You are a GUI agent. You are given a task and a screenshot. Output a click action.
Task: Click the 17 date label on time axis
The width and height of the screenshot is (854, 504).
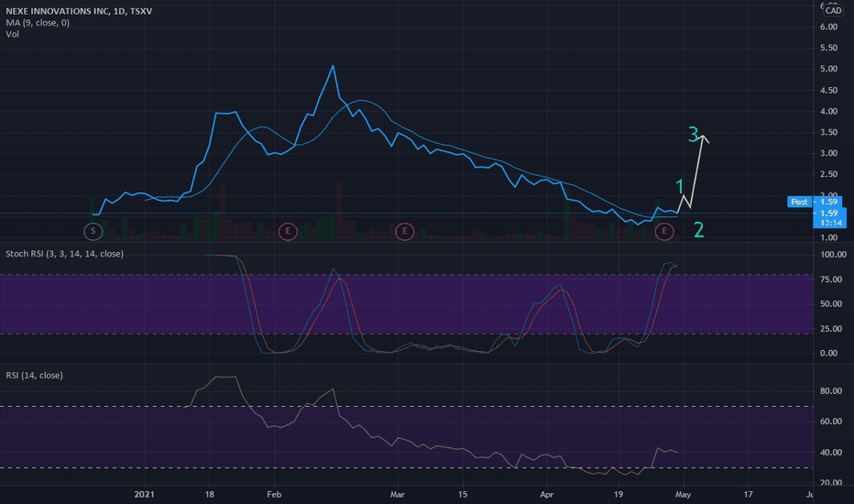[x=748, y=494]
